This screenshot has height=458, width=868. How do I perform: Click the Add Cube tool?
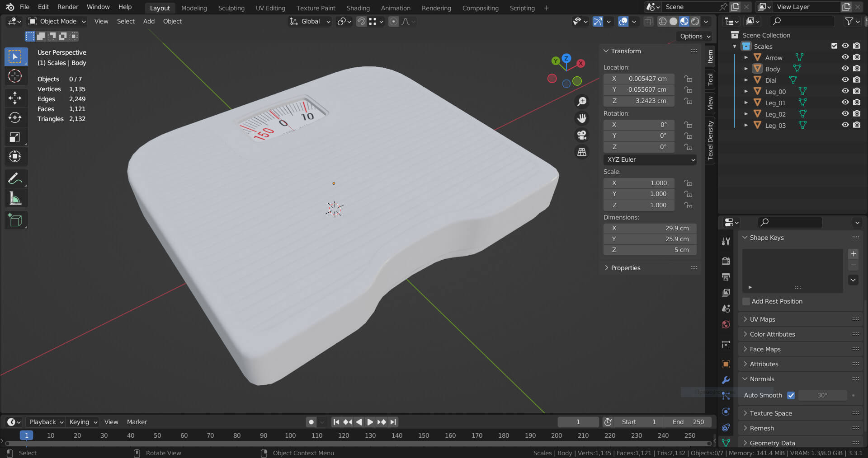tap(15, 220)
